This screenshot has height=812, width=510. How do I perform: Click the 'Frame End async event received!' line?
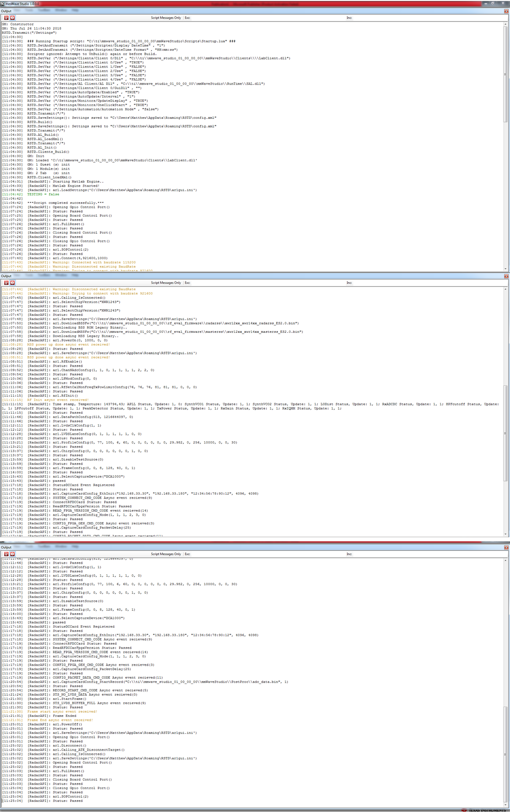(x=48, y=720)
